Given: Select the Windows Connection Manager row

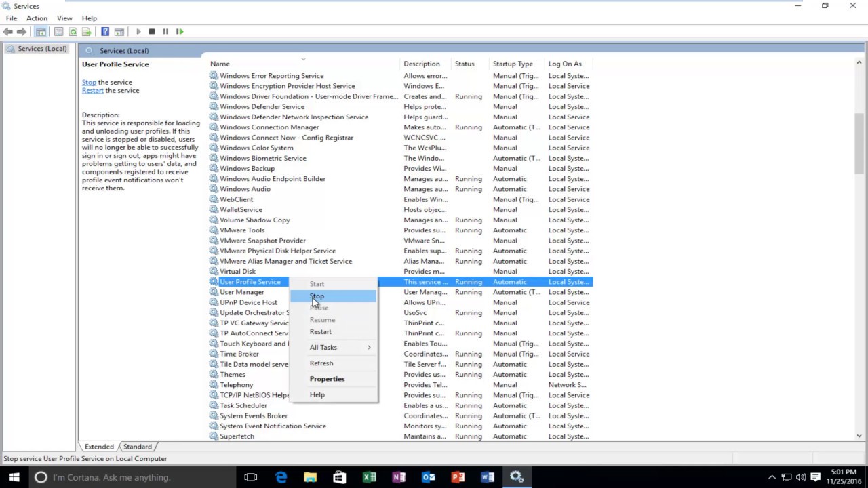Looking at the screenshot, I should pos(400,127).
